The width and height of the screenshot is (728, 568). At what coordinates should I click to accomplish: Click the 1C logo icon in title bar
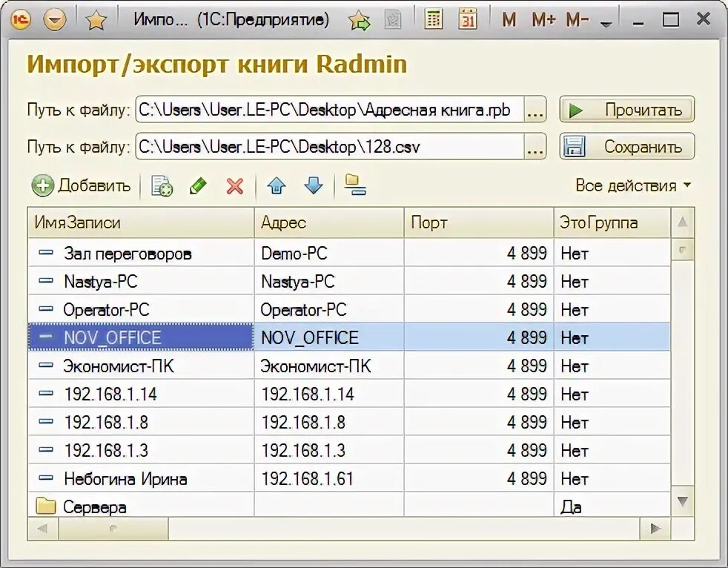point(21,19)
